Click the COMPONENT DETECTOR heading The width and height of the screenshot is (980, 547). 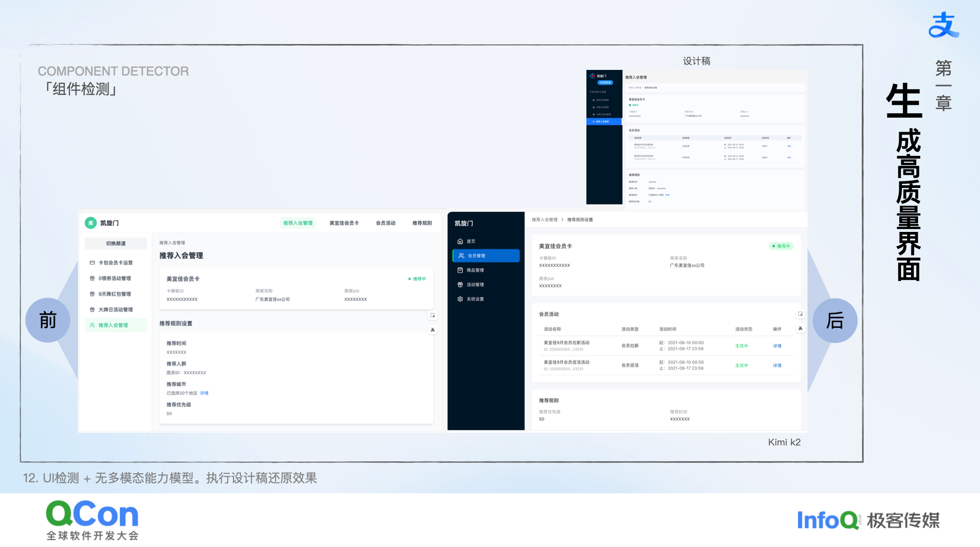point(113,71)
